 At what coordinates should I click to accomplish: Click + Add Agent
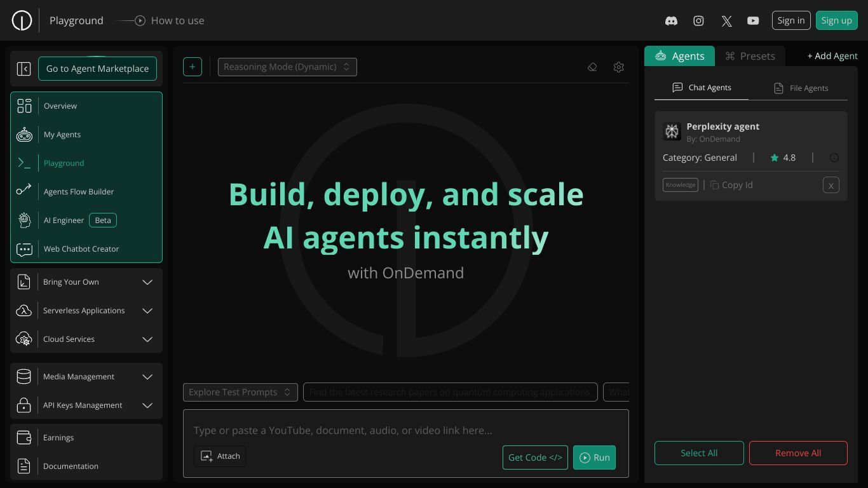pyautogui.click(x=832, y=56)
